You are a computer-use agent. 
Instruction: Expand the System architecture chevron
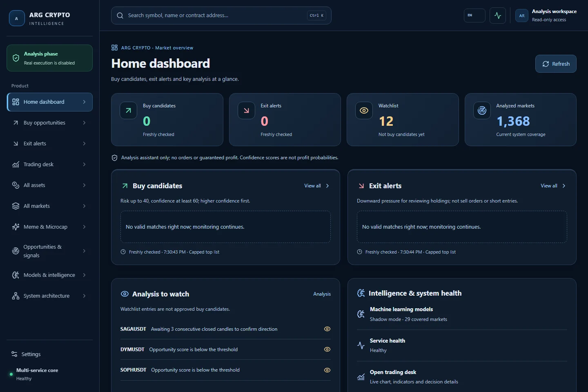click(84, 296)
